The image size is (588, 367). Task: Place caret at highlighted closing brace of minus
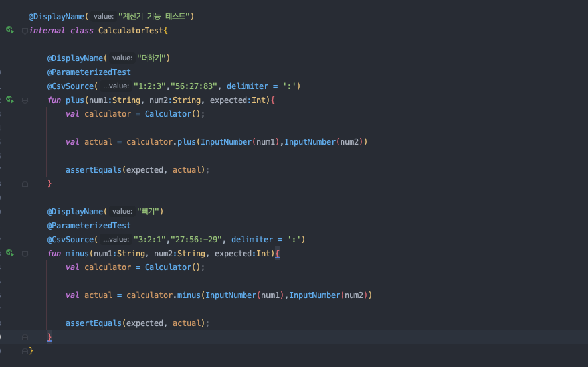point(49,337)
